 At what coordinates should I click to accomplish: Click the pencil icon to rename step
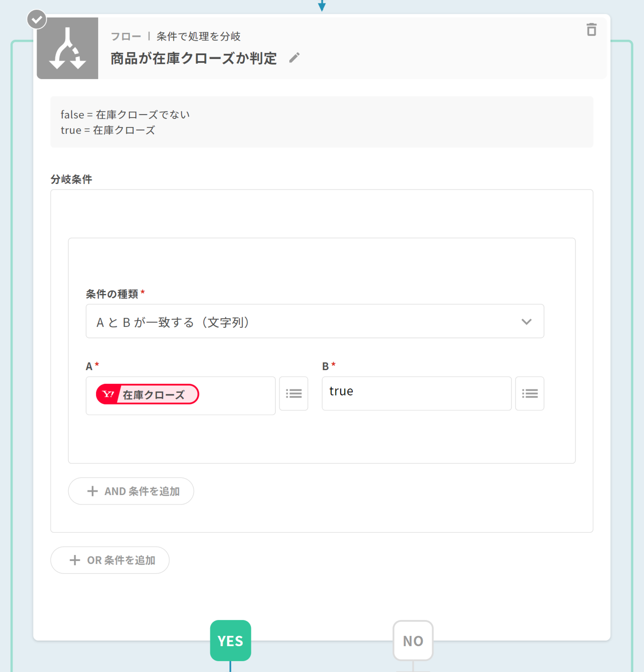tap(294, 58)
